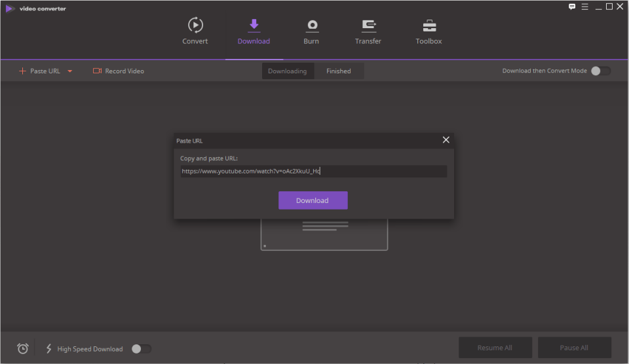Click the plus icon beside Paste URL
The image size is (629, 364).
[x=22, y=71]
